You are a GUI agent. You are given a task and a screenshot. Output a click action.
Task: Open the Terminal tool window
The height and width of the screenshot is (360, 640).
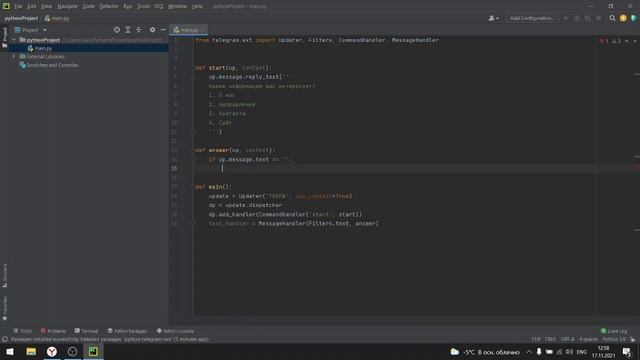(87, 331)
